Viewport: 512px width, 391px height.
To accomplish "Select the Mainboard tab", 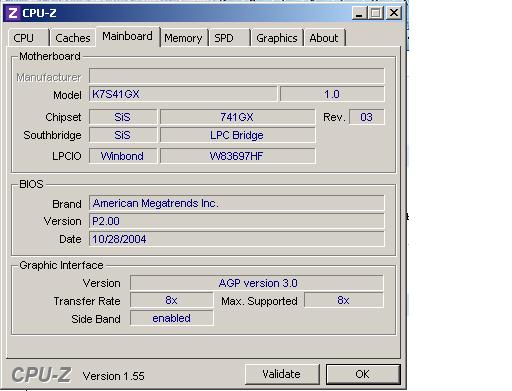I will (128, 36).
